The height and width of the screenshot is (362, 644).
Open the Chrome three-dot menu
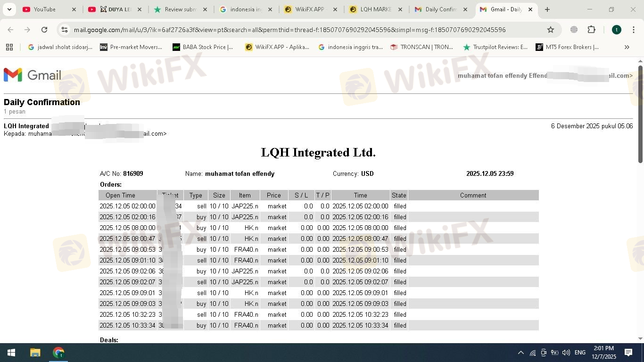633,30
